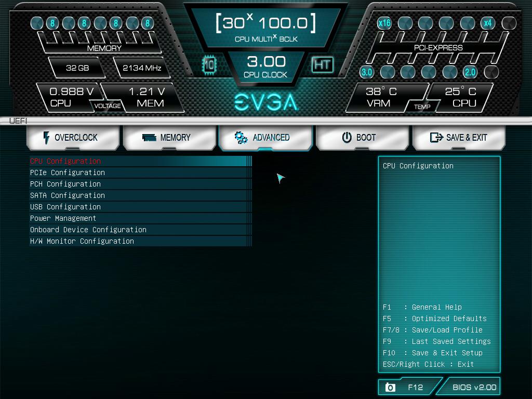
Task: Select the x16 PCI-Express slot indicator
Action: [x=384, y=23]
